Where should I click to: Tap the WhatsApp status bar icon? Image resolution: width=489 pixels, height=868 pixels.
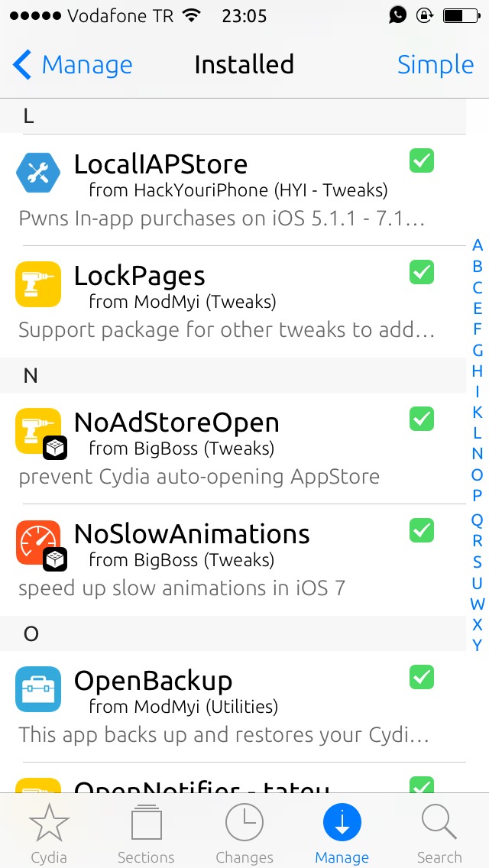(397, 15)
